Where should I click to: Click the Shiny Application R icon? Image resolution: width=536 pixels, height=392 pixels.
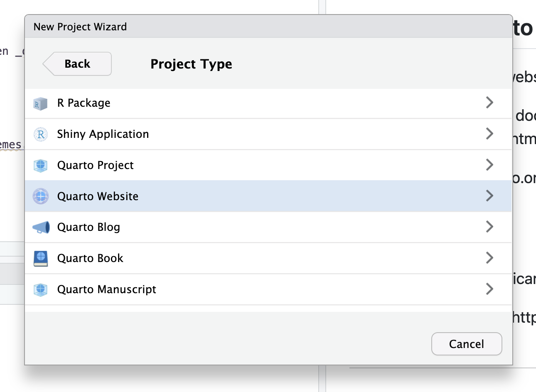(40, 134)
